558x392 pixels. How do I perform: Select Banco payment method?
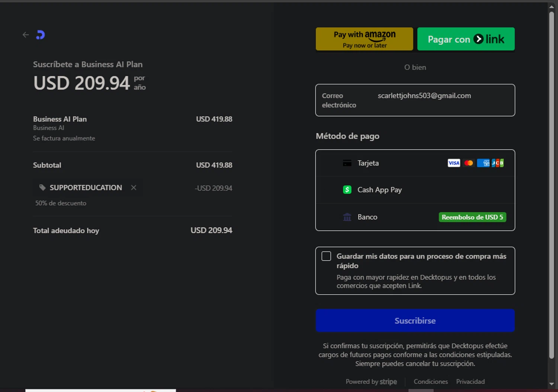pyautogui.click(x=415, y=217)
